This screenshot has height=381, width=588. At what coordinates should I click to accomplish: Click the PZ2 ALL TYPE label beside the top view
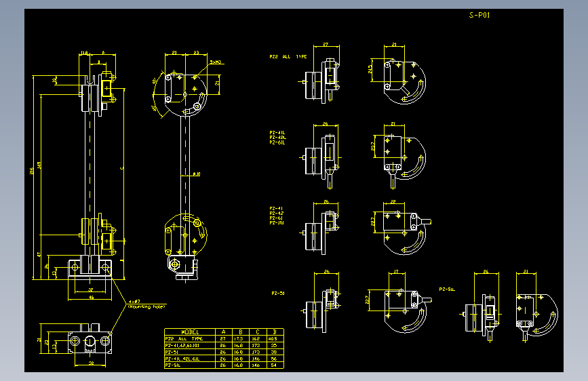[x=288, y=57]
